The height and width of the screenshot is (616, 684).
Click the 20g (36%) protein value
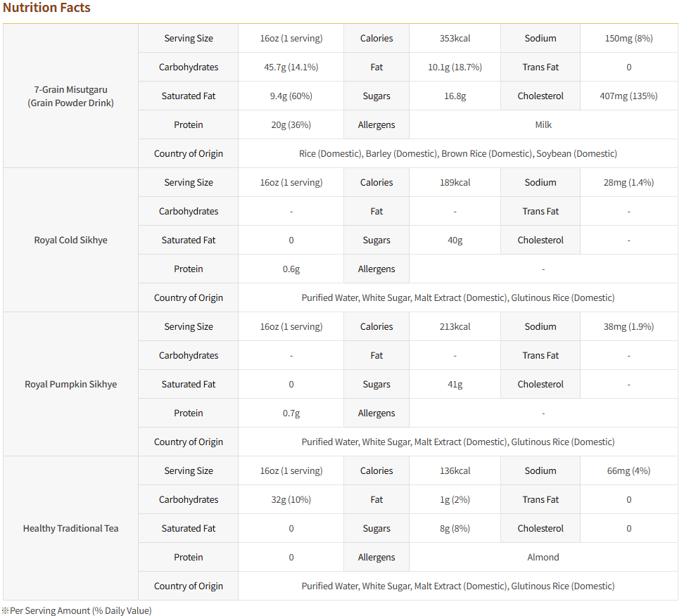click(x=291, y=125)
